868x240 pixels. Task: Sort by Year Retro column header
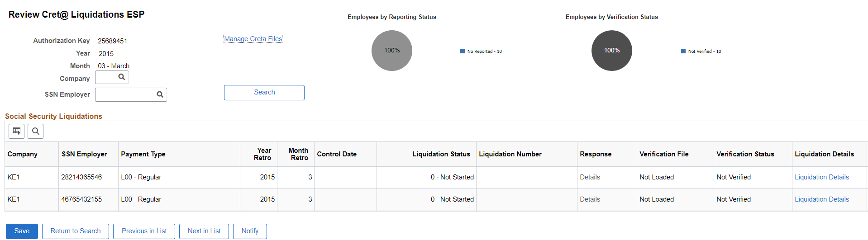[262, 154]
